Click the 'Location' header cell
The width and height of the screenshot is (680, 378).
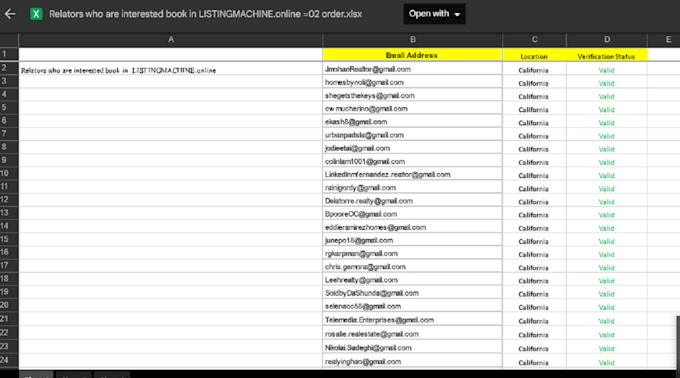coord(534,56)
